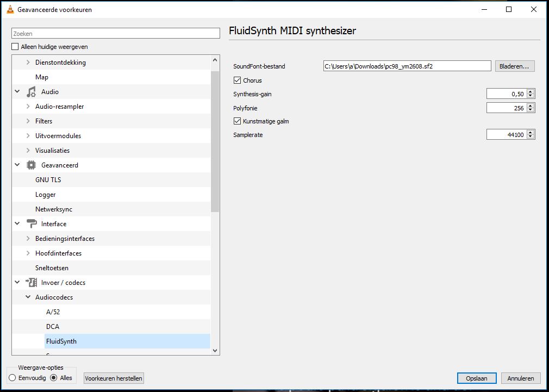Screen dimensions: 549x392
Task: Click the Polyfonie value field
Action: coord(507,108)
